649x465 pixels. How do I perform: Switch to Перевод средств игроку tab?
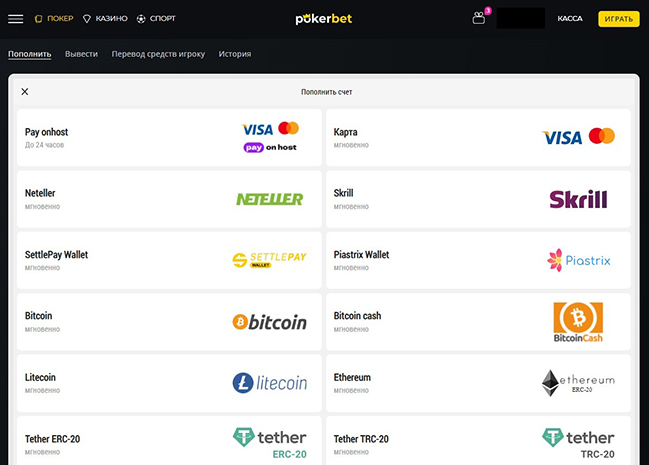pyautogui.click(x=158, y=54)
